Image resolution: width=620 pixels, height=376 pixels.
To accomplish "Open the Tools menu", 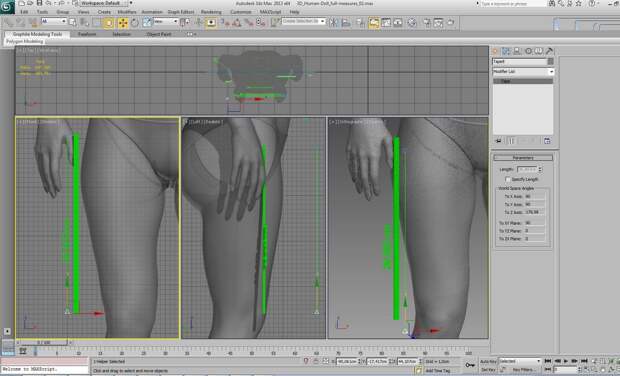I will click(42, 12).
